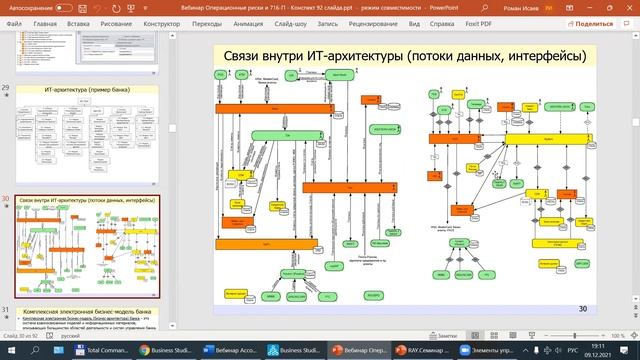Click the русский language indicator
Screen dimensions: 640x360
coord(70,336)
